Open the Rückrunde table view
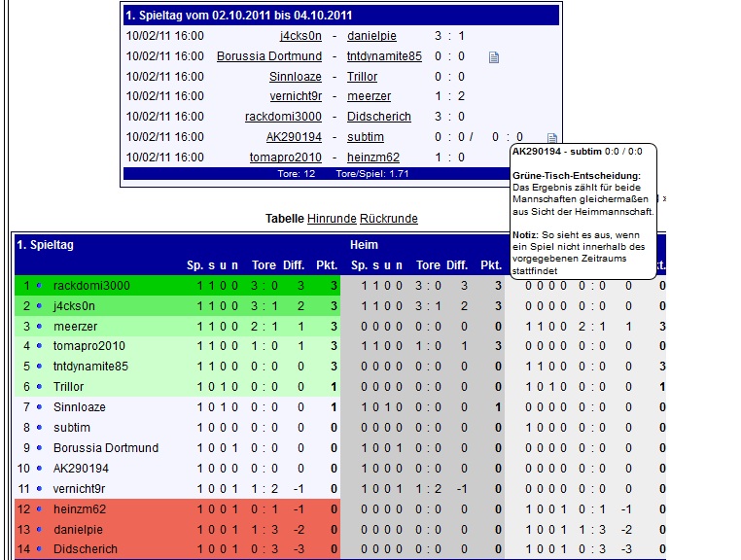The width and height of the screenshot is (741, 560). [389, 219]
